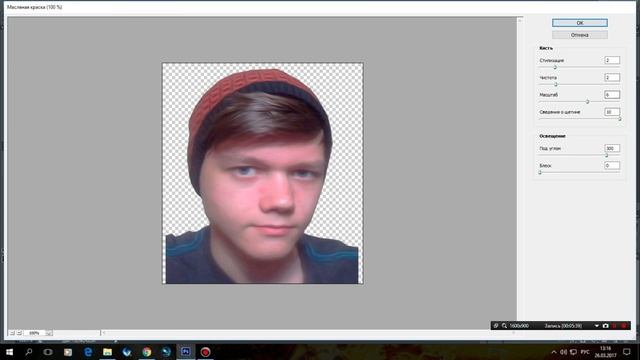Adjust the Стилизация slider handle
Image resolution: width=640 pixels, height=360 pixels.
pos(555,67)
